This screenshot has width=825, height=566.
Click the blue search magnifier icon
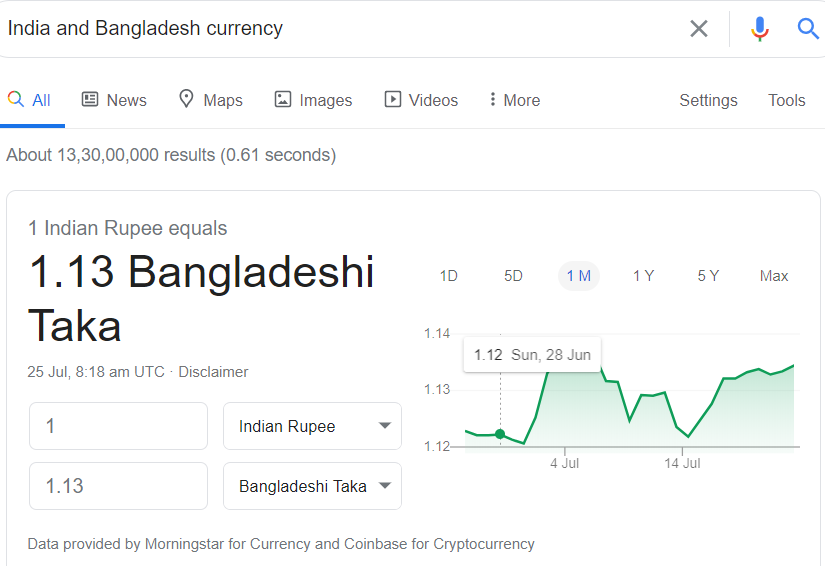point(808,28)
